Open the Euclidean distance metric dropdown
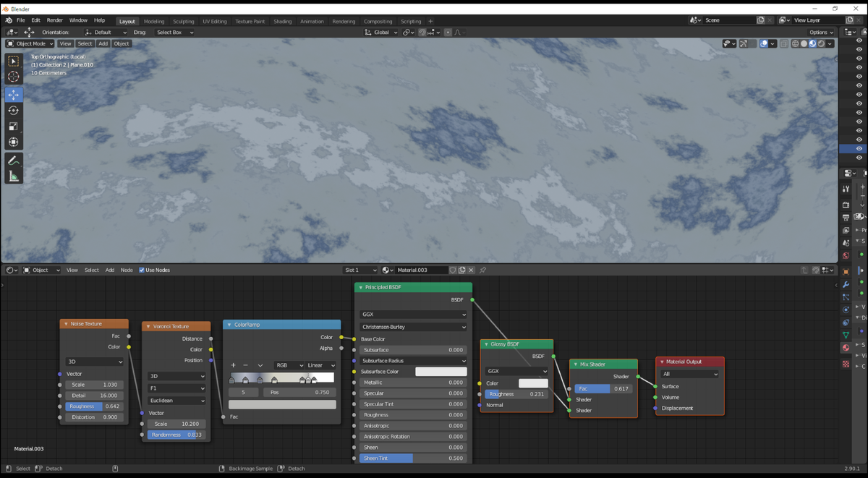 tap(176, 401)
